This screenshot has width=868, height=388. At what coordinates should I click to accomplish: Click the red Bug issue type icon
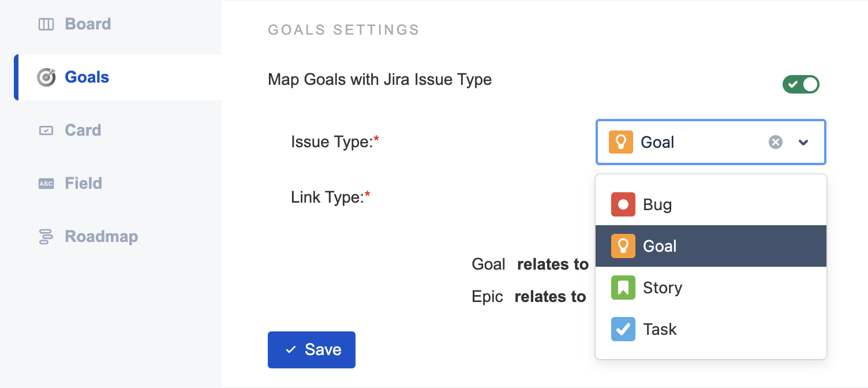click(623, 204)
